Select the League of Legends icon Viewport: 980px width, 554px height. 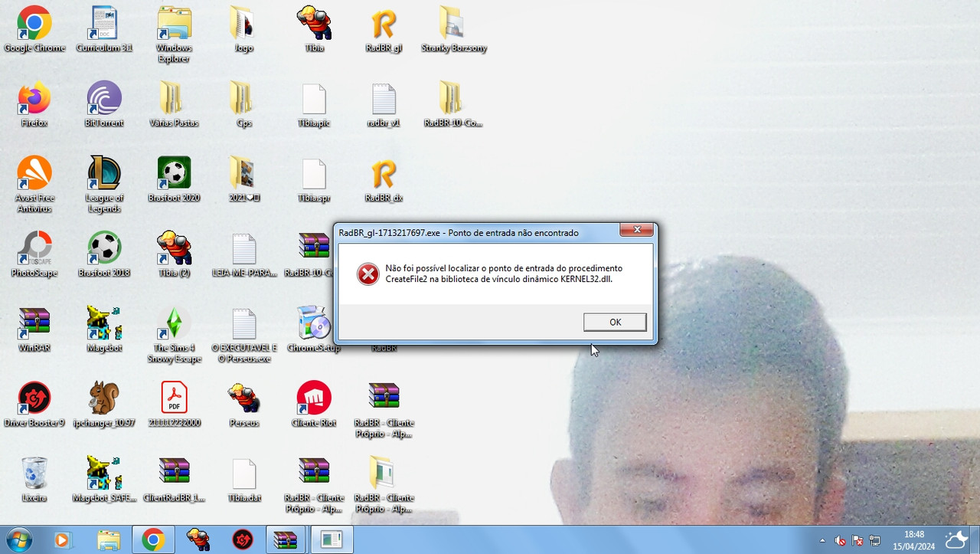click(x=104, y=184)
